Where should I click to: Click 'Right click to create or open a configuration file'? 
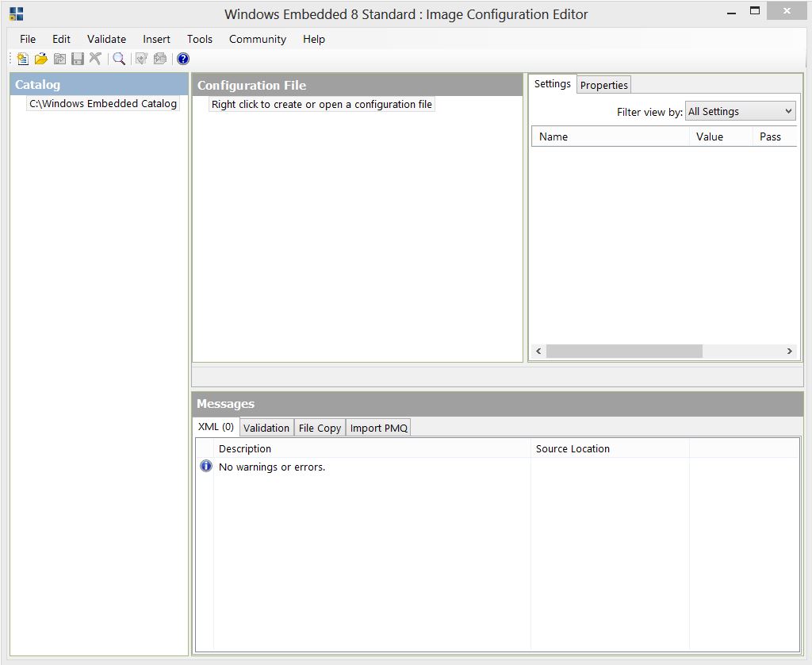pyautogui.click(x=322, y=104)
